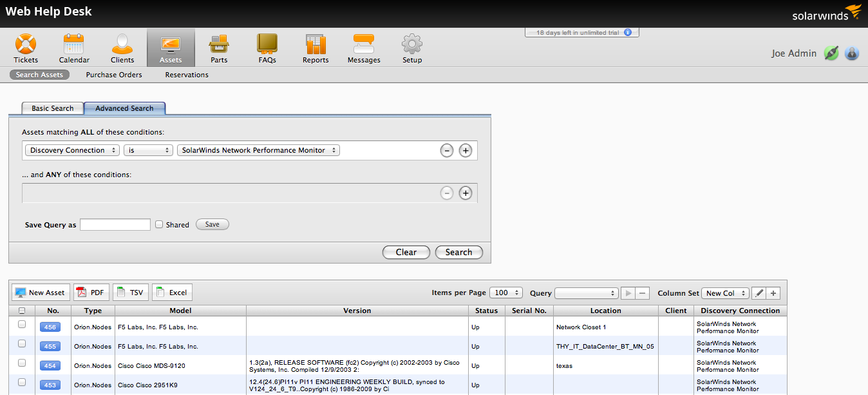Open the Tickets module
868x395 pixels.
pyautogui.click(x=26, y=49)
